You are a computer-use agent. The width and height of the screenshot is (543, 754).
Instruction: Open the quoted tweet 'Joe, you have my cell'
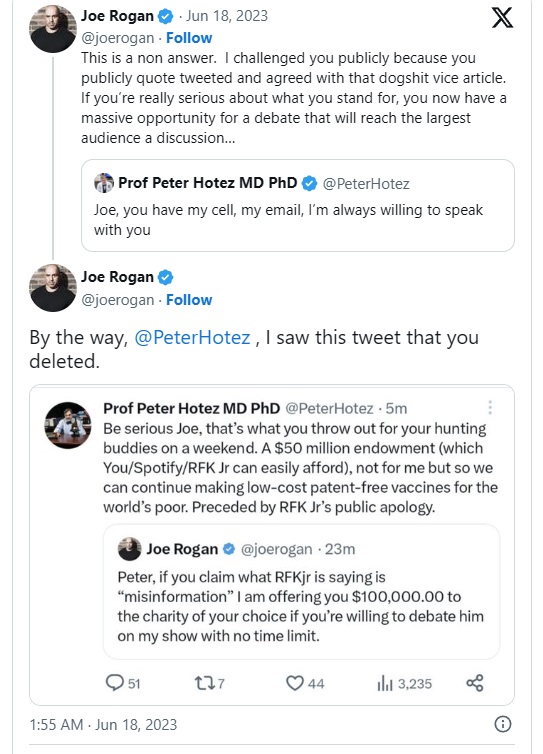(298, 205)
